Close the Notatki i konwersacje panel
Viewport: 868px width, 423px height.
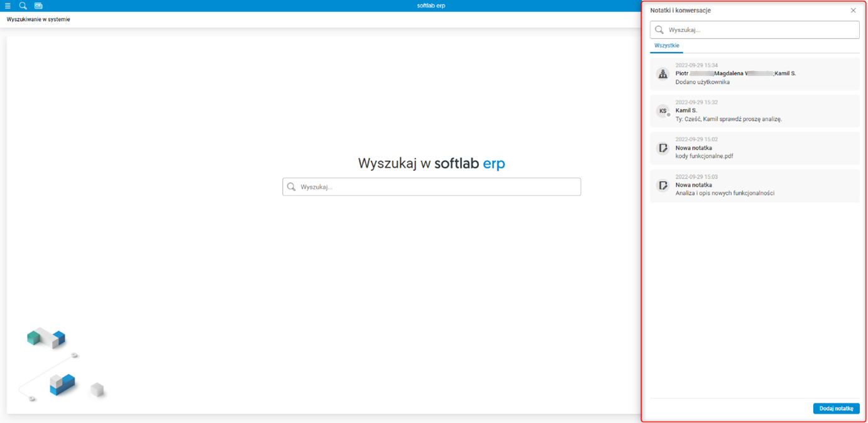click(853, 11)
